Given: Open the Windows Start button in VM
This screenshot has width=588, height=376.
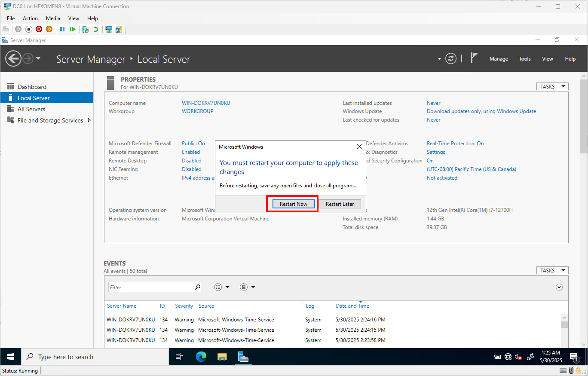Looking at the screenshot, I should point(11,357).
